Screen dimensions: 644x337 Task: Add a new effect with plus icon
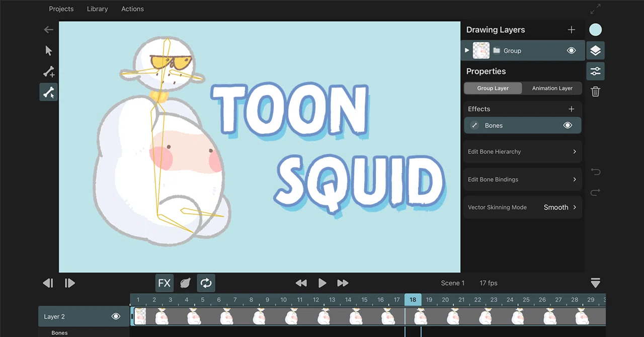pos(571,109)
